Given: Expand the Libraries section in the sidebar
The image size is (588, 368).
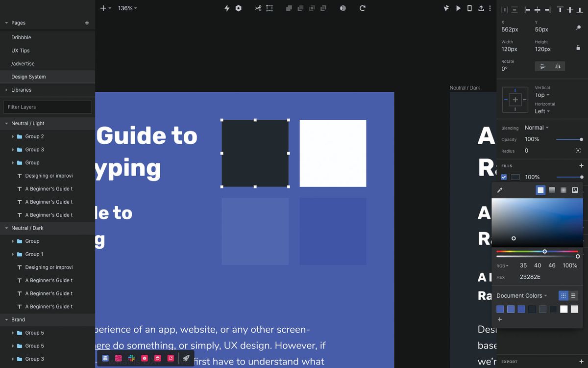Looking at the screenshot, I should click(6, 89).
